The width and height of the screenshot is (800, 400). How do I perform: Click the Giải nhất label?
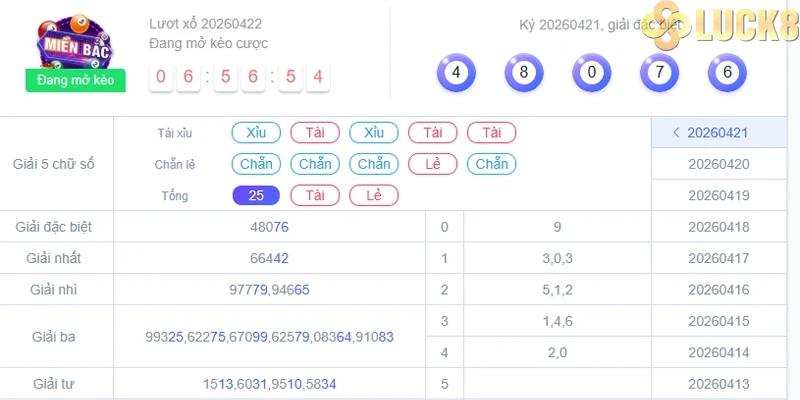coord(54,258)
